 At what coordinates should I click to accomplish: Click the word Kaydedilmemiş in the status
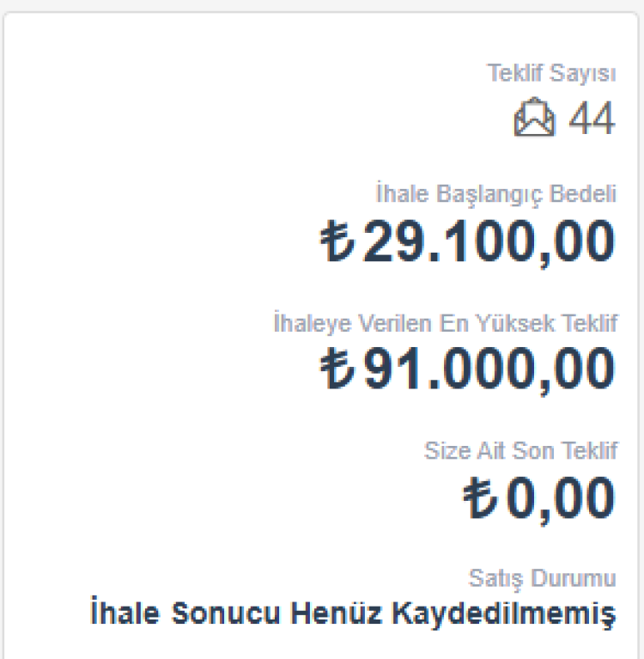click(503, 614)
